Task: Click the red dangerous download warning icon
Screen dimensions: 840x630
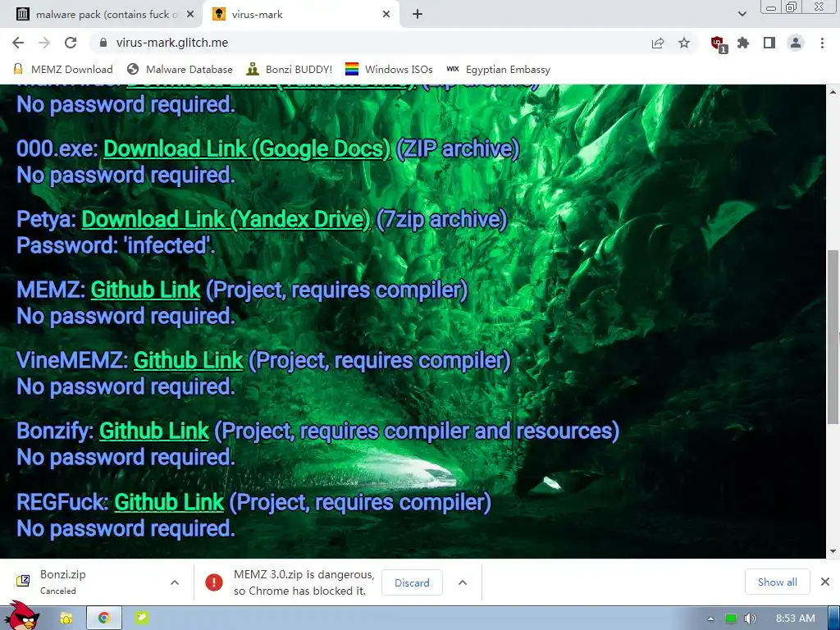Action: pyautogui.click(x=214, y=582)
